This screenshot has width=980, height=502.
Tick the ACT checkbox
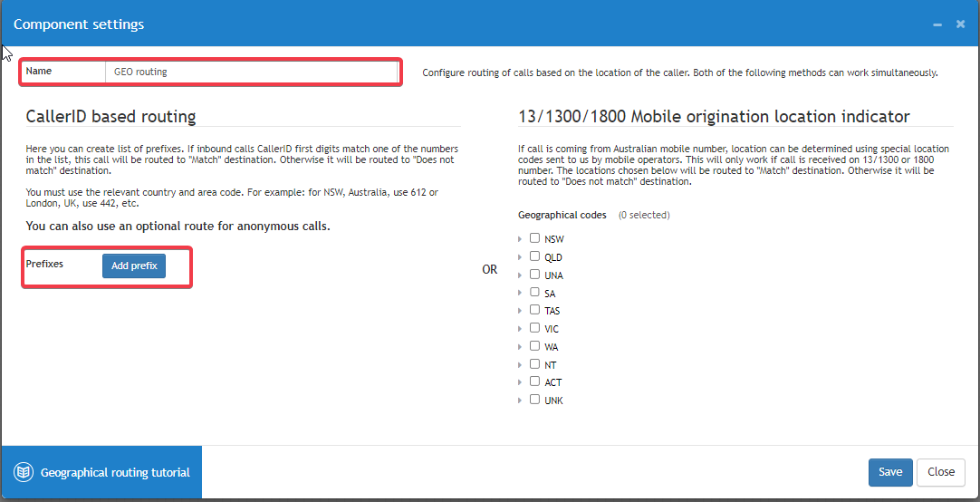[x=534, y=381]
